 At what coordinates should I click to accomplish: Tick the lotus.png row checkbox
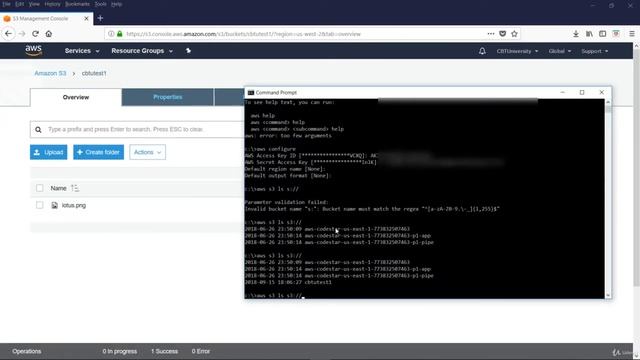(40, 205)
